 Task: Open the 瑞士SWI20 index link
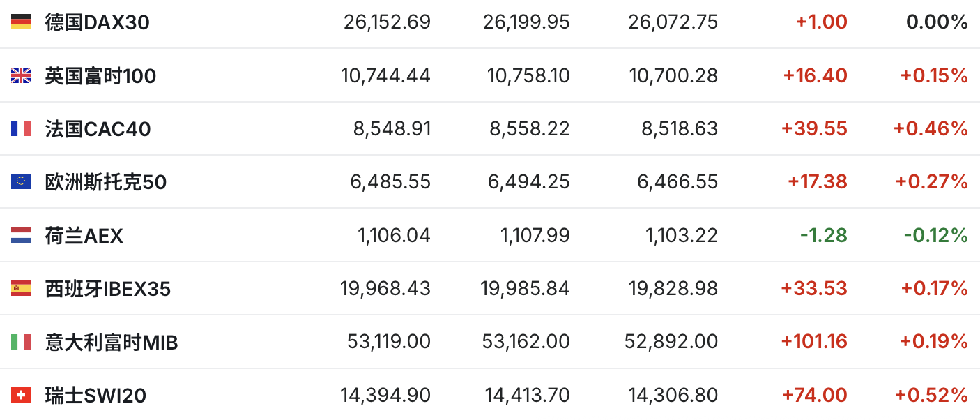pyautogui.click(x=95, y=396)
